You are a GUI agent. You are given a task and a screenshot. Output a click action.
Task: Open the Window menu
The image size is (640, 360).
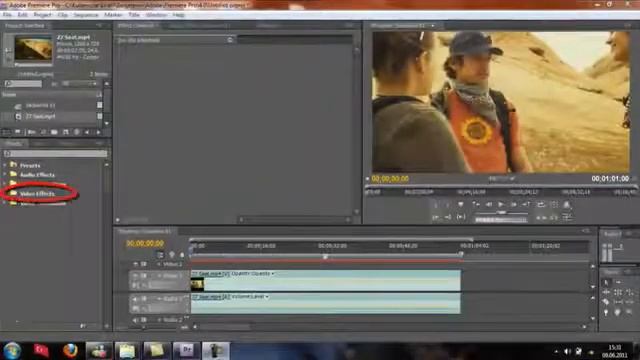point(156,15)
